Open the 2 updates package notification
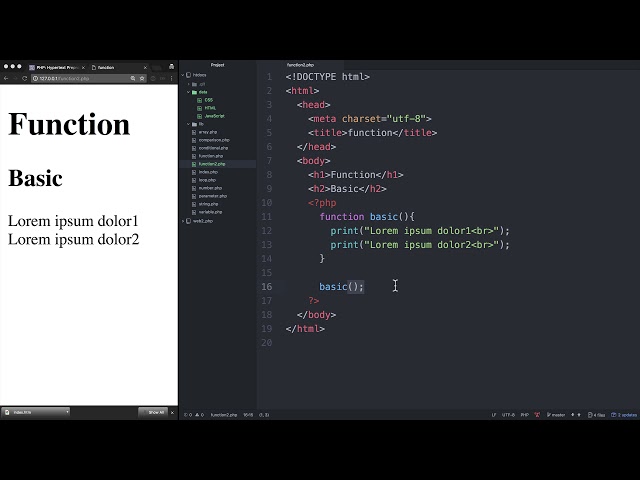This screenshot has height=480, width=640. point(624,415)
